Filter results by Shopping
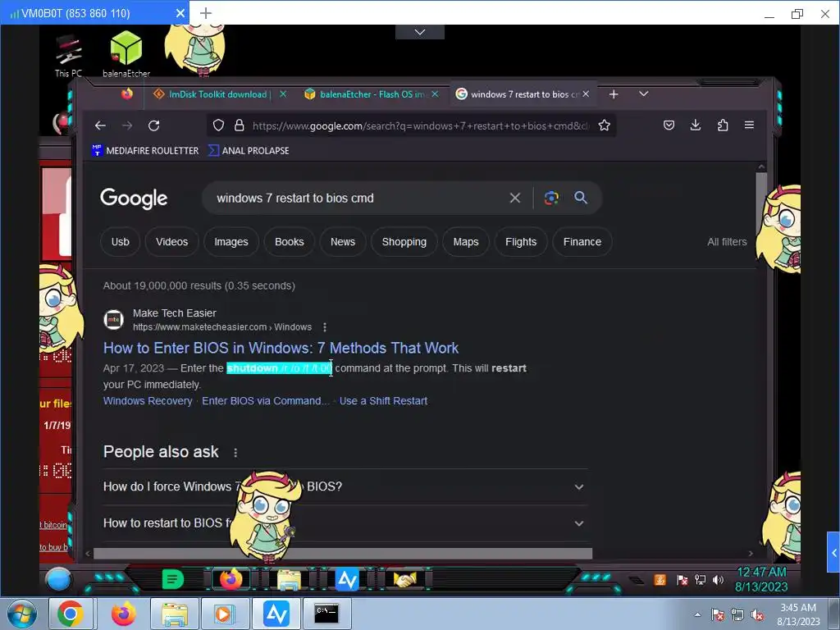The width and height of the screenshot is (840, 630). click(404, 242)
